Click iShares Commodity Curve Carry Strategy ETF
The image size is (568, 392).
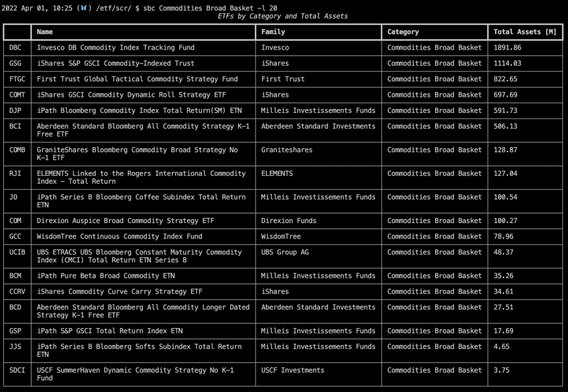pos(119,291)
